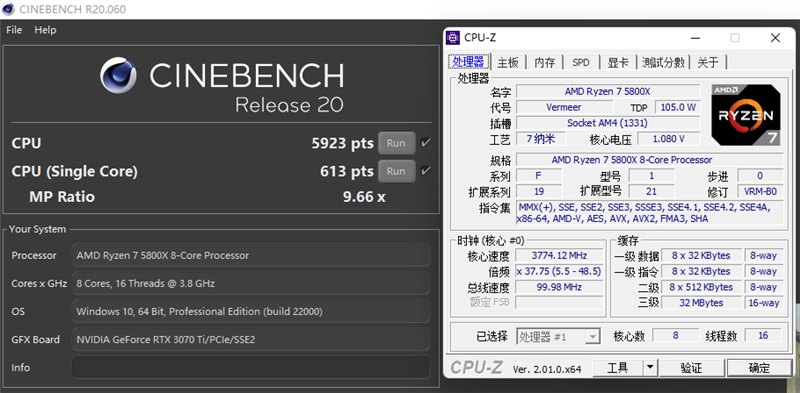Click the 核心数 value 8
This screenshot has height=393, width=800.
676,336
